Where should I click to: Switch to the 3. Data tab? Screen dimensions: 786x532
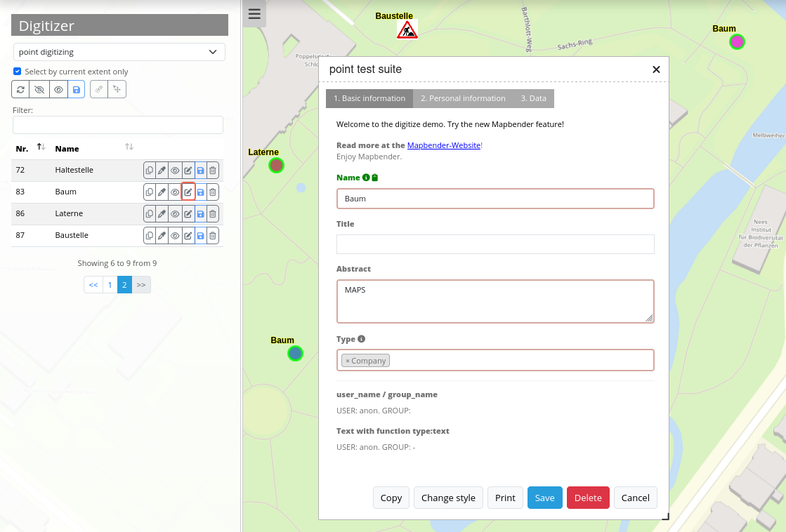tap(533, 98)
